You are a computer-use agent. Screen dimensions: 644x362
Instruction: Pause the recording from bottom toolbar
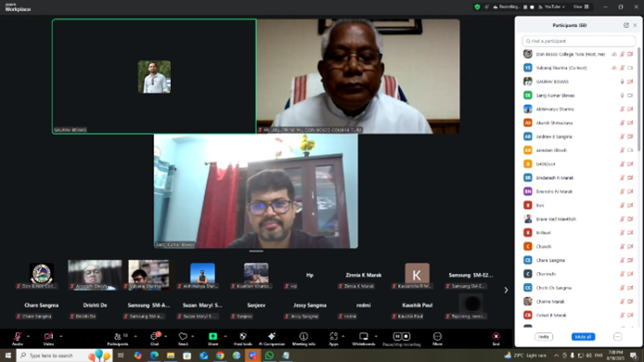pyautogui.click(x=397, y=336)
